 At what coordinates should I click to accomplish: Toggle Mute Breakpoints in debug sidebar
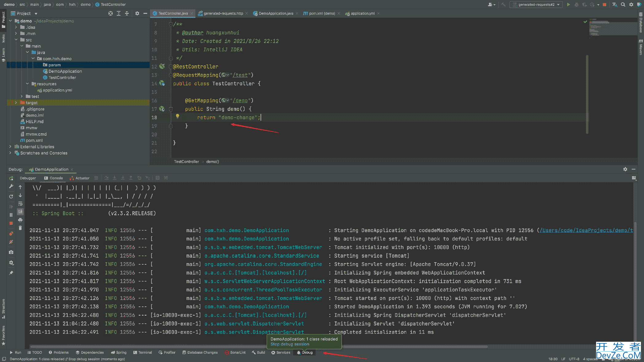click(x=11, y=242)
